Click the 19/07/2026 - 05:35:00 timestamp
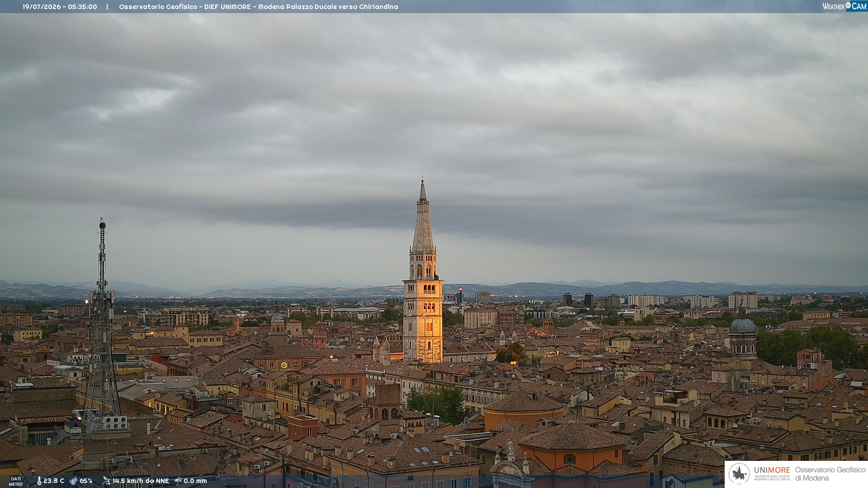Viewport: 868px width, 488px height. [x=60, y=7]
